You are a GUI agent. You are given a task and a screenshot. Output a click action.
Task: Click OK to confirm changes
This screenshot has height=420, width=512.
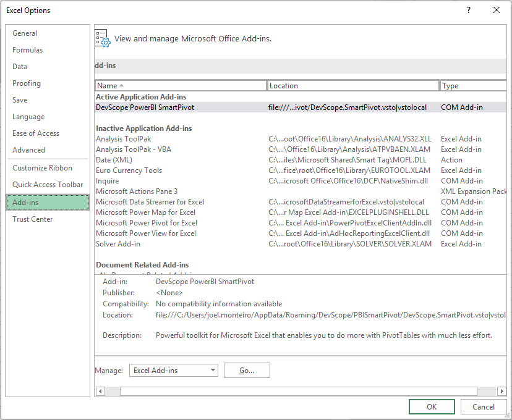431,406
